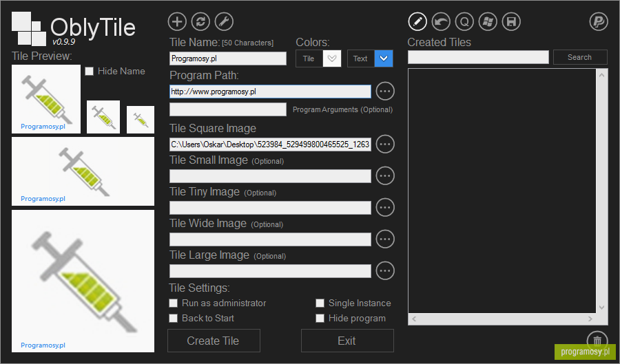This screenshot has width=620, height=364.
Task: Browse for the Tile Small Image
Action: [x=385, y=175]
